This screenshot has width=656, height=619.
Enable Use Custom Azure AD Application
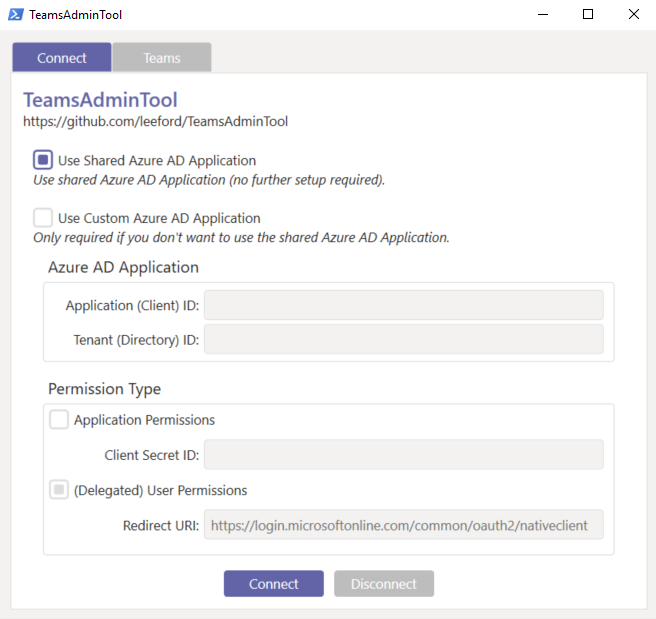pos(43,217)
